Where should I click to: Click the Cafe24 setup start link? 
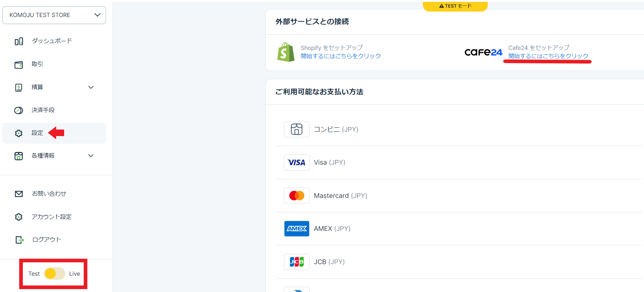pyautogui.click(x=548, y=56)
